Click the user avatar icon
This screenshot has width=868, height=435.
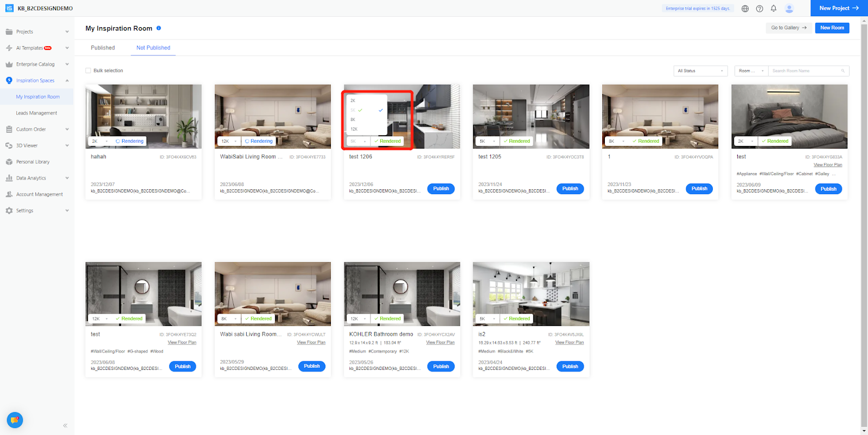[789, 9]
